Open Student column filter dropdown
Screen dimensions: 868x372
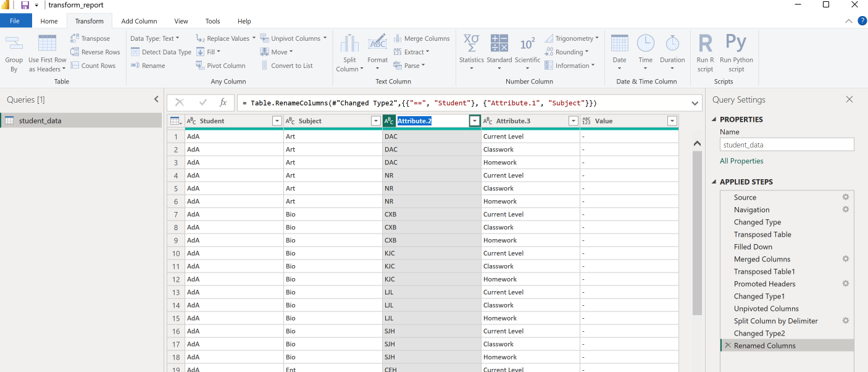(x=277, y=121)
